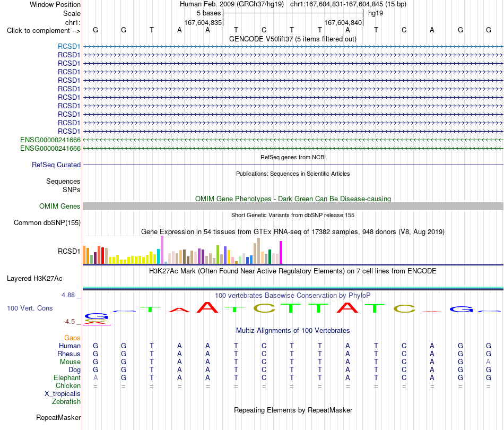Click the 167,604,835 coordinate tick label

(x=203, y=22)
